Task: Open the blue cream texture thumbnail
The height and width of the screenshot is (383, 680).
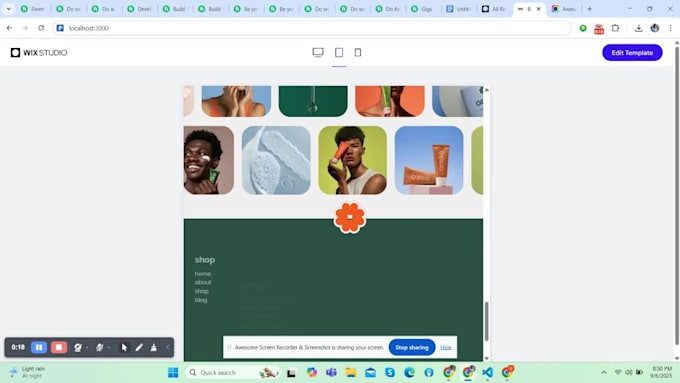Action: [276, 160]
